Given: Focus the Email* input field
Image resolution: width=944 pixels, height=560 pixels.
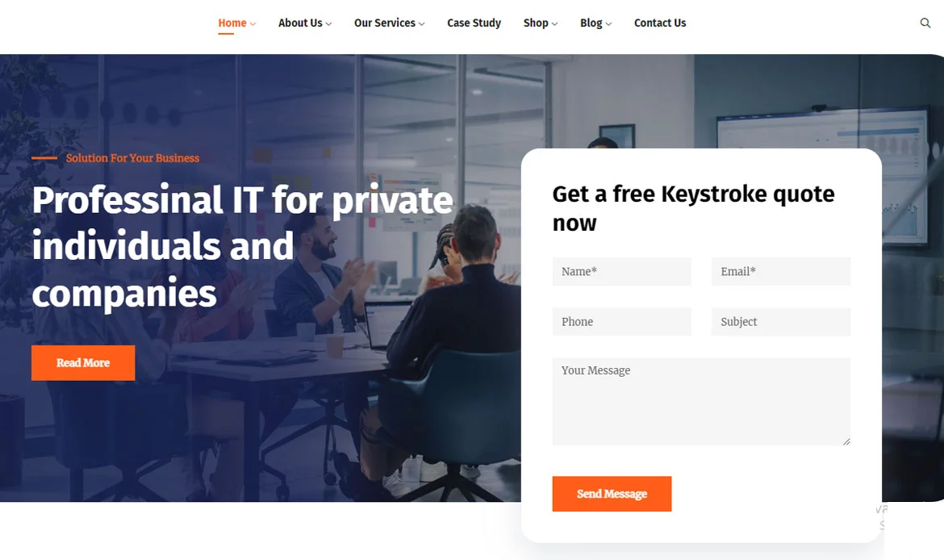Looking at the screenshot, I should point(781,272).
